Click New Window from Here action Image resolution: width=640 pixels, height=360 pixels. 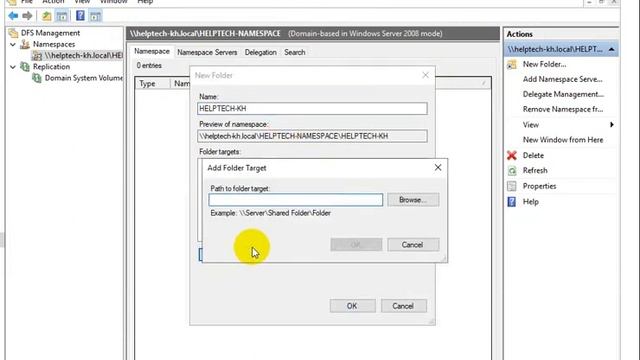[x=563, y=140]
